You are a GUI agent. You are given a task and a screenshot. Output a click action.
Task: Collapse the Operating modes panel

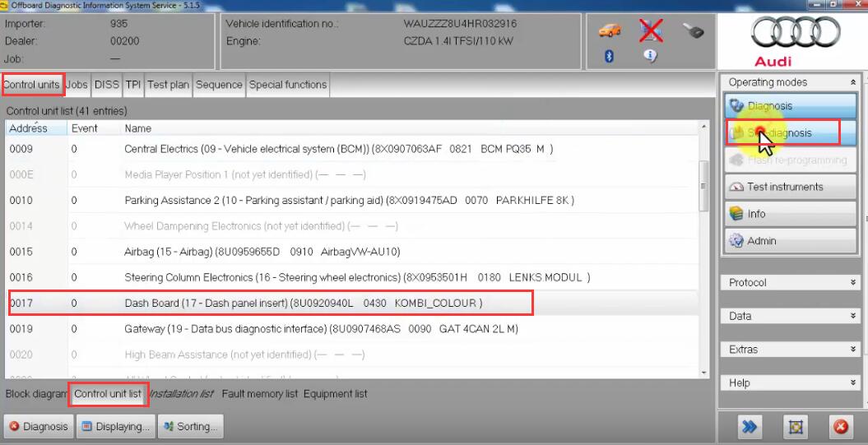point(853,82)
